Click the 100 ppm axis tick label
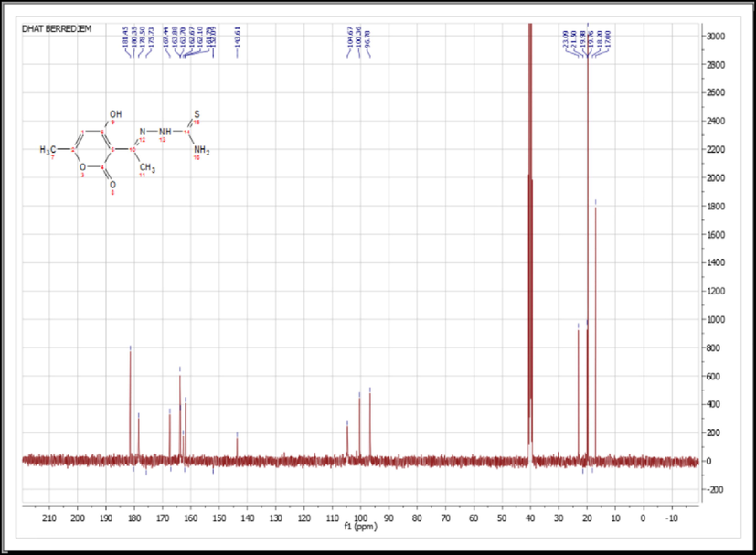 coord(360,518)
